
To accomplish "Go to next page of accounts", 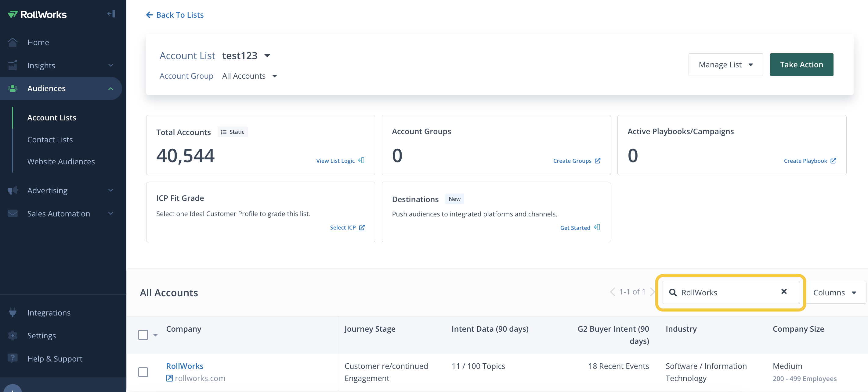I will coord(652,292).
